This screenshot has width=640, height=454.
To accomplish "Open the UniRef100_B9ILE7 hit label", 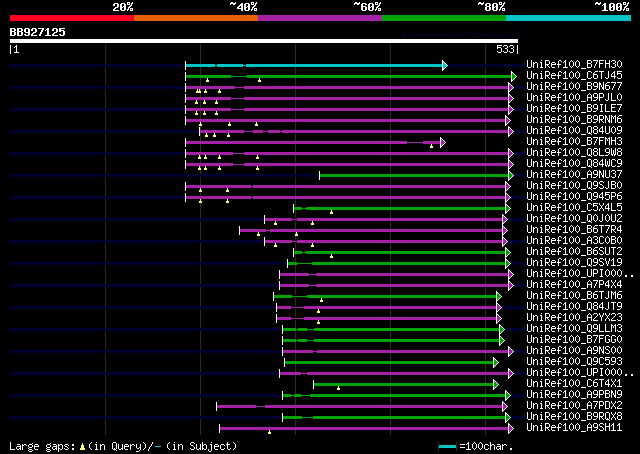I will (x=574, y=108).
